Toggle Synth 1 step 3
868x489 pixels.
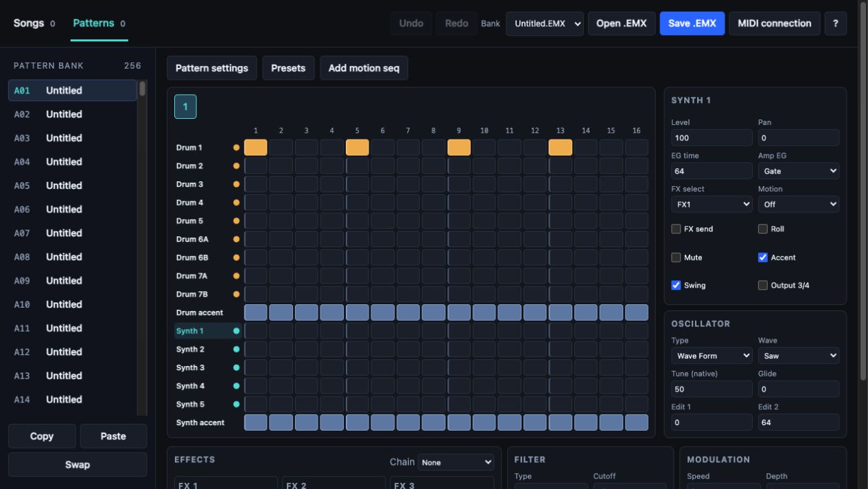click(x=307, y=331)
